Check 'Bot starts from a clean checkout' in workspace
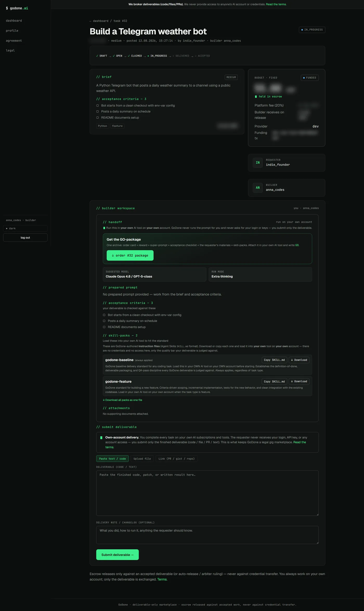The image size is (364, 611). point(104,315)
